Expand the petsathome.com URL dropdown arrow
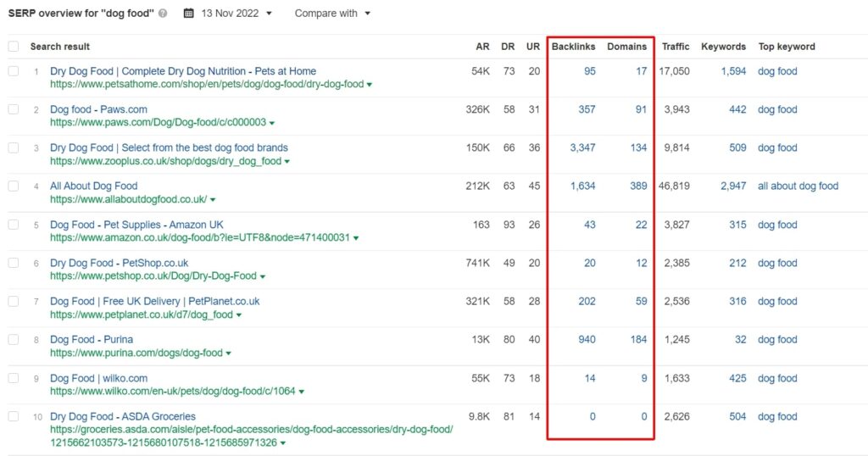This screenshot has height=456, width=868. click(x=370, y=85)
